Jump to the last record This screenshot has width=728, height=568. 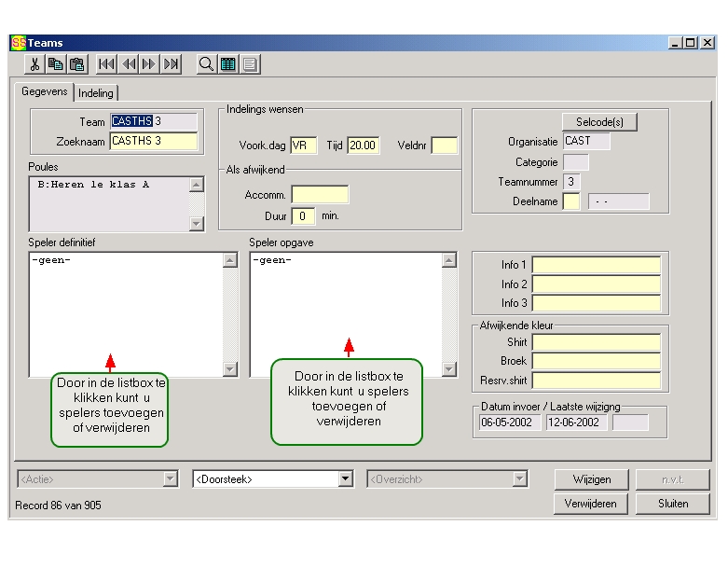[172, 64]
